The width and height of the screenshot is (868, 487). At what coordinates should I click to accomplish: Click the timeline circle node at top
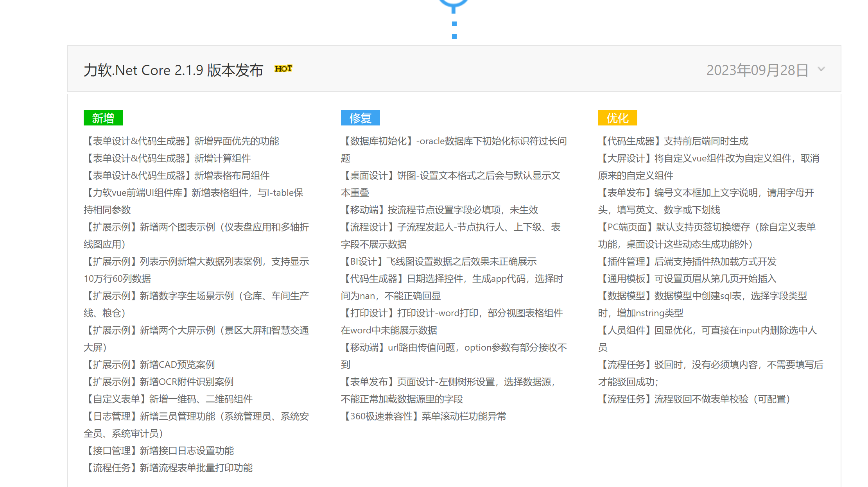point(454,4)
